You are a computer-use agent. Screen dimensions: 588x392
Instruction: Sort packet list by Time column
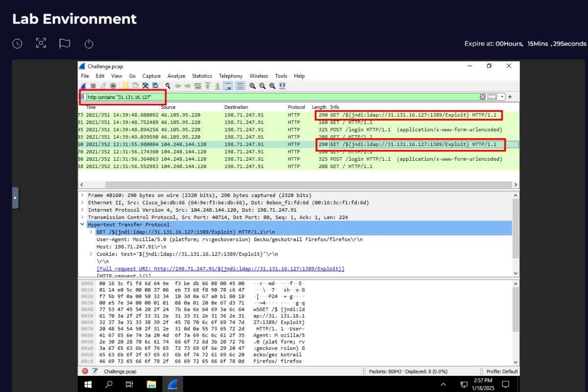click(x=91, y=107)
